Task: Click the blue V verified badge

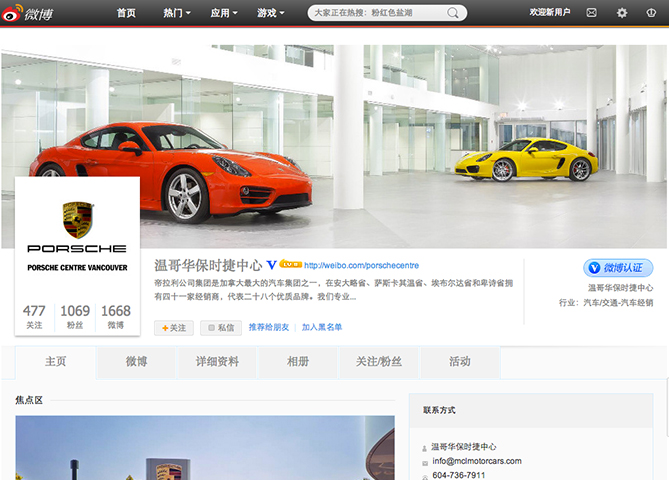Action: 271,265
